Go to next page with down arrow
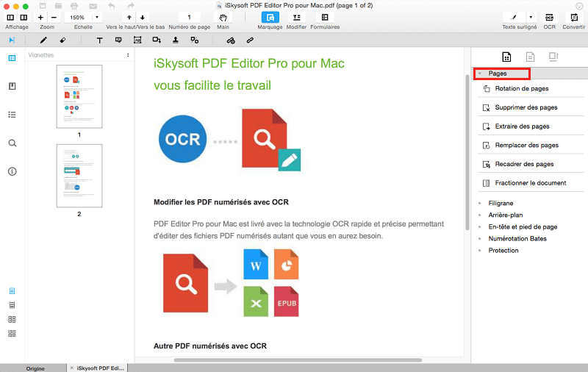 [143, 17]
